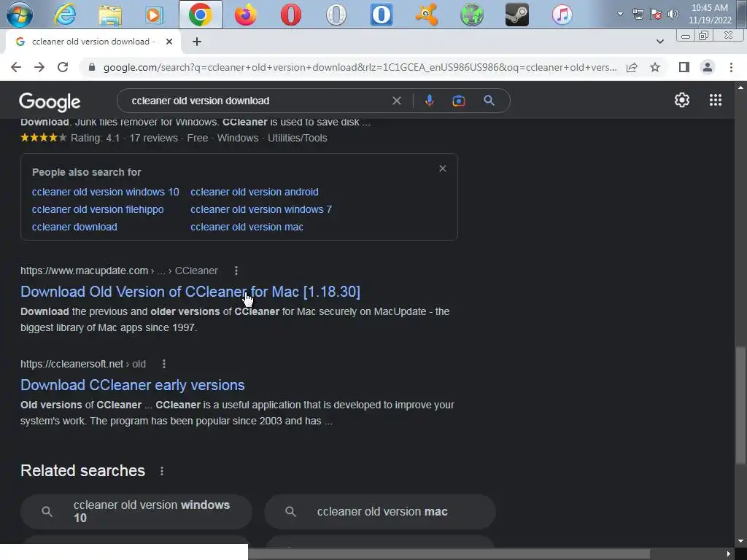
Task: Click the address bar URL field
Action: 360,67
